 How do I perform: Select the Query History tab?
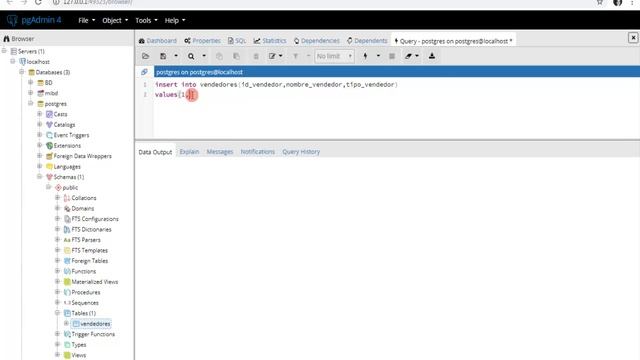coord(301,151)
